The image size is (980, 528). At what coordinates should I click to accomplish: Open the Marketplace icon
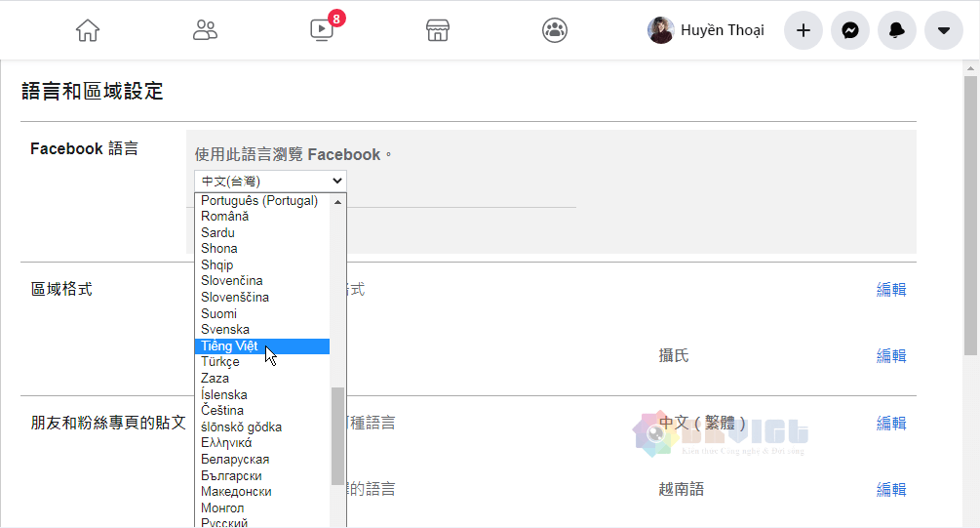tap(438, 30)
